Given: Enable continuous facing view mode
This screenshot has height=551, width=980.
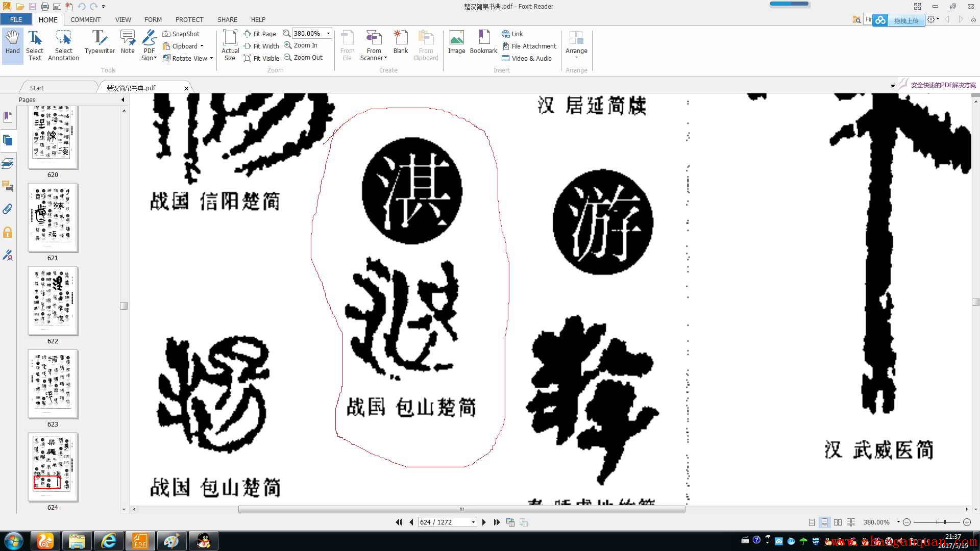Looking at the screenshot, I should click(x=851, y=522).
